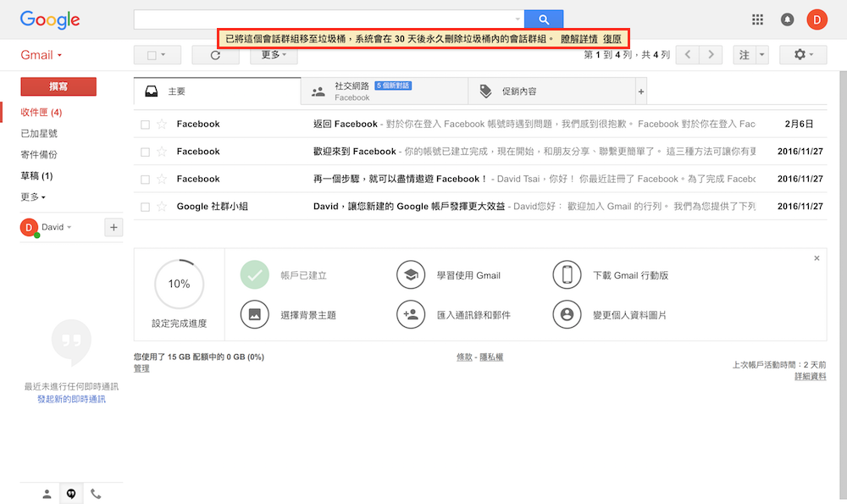Open the Hangouts conversations icon
The image size is (847, 504).
pos(71,494)
